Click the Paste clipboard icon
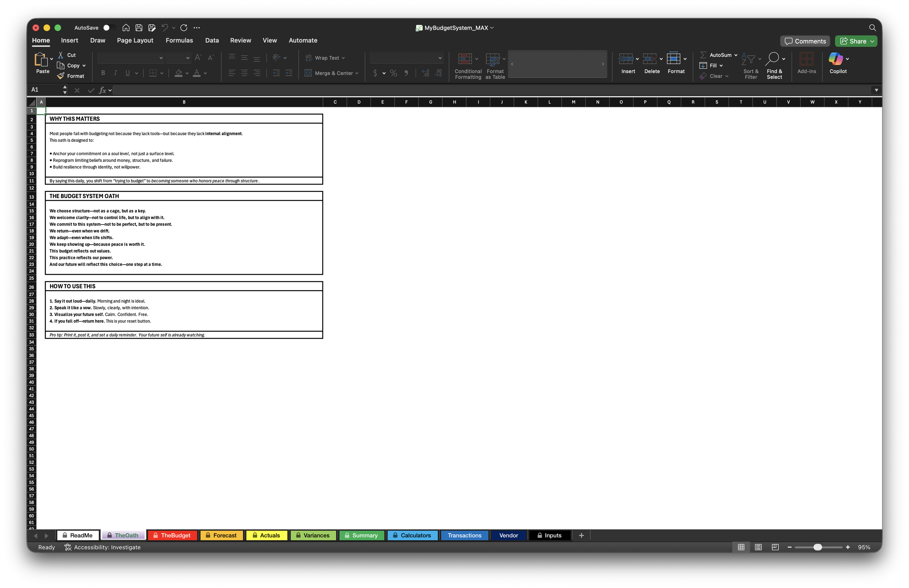909x588 pixels. click(40, 59)
